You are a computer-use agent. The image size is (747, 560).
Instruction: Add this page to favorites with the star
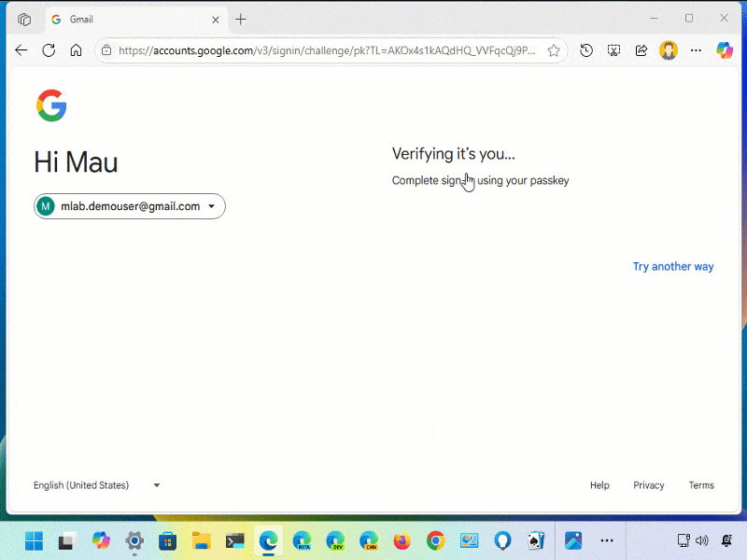[554, 50]
